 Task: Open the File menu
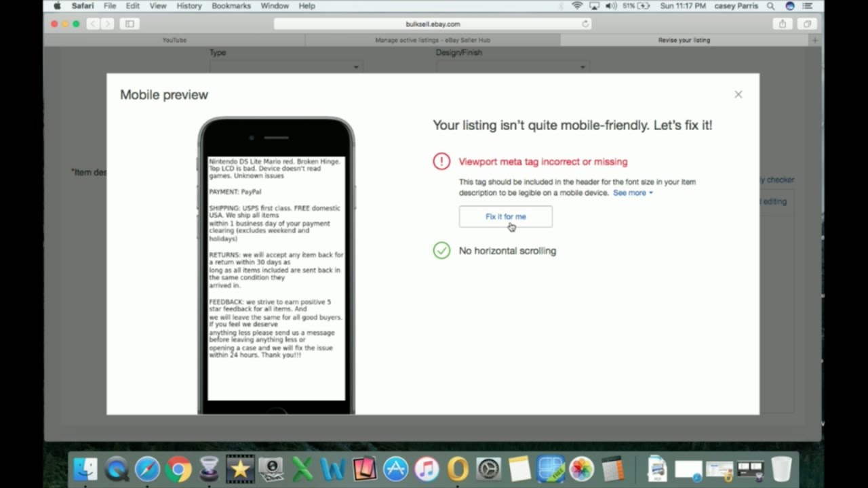110,6
